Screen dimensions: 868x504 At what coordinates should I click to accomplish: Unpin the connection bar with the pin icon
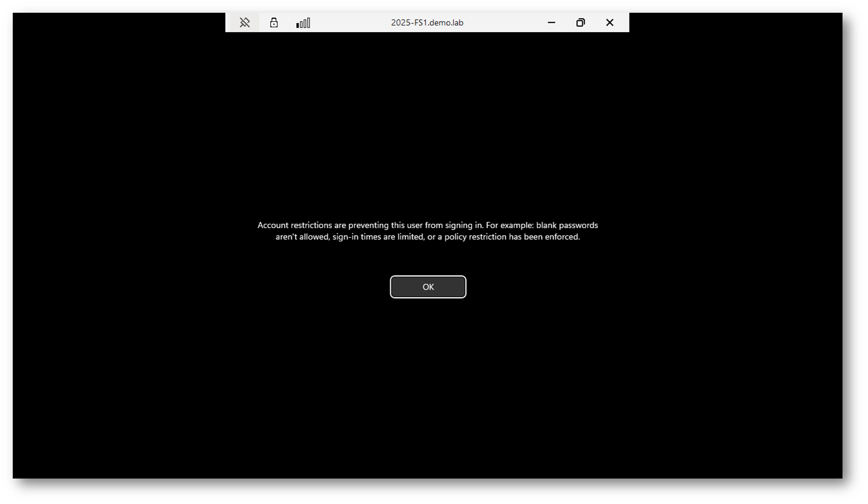click(245, 22)
